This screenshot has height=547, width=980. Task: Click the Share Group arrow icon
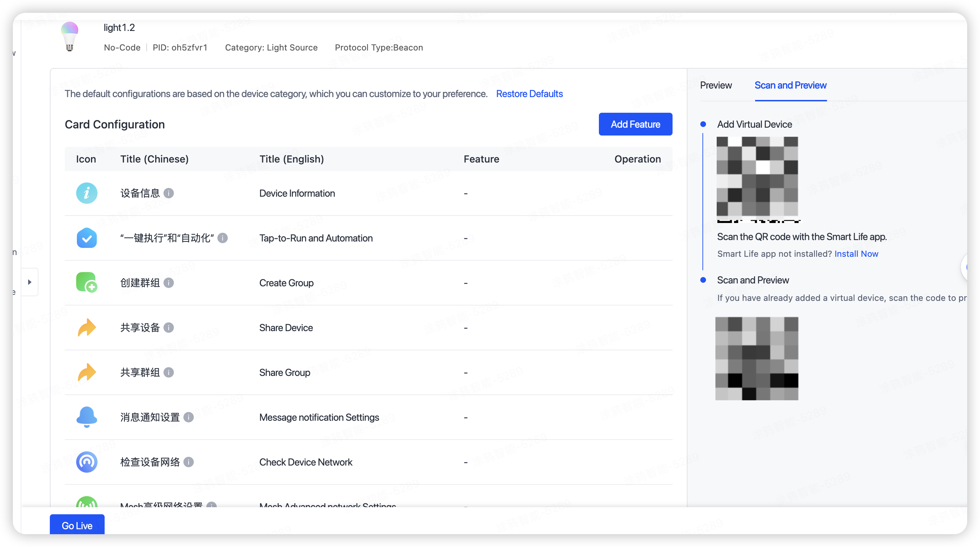pos(87,372)
